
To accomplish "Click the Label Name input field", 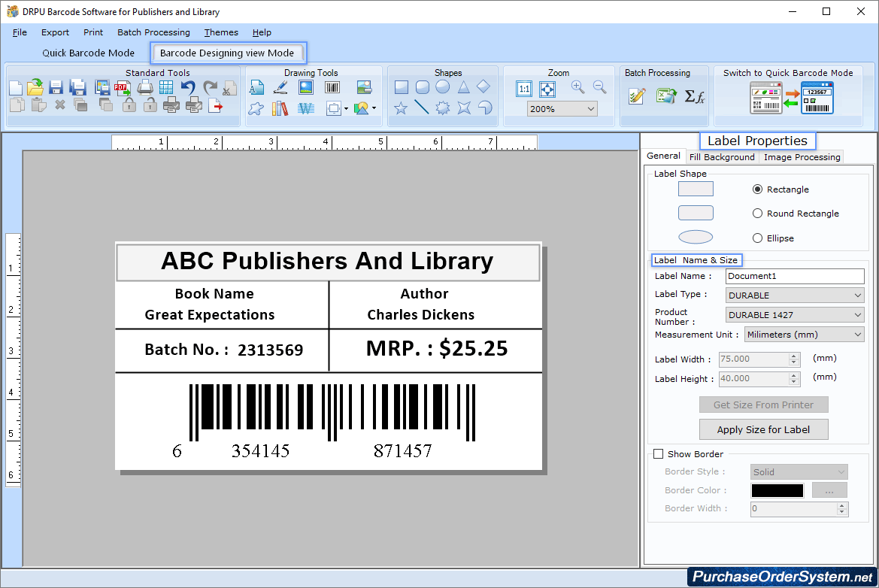I will (795, 277).
